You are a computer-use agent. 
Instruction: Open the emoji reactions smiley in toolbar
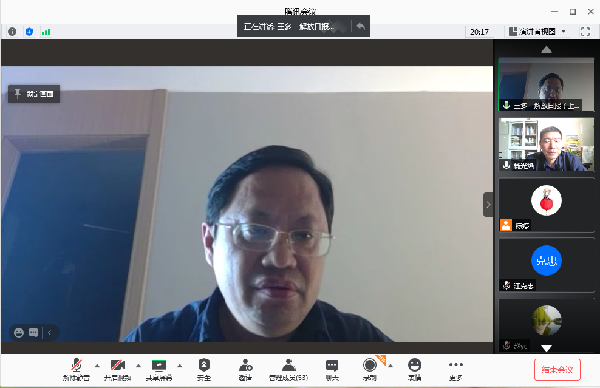tap(414, 369)
